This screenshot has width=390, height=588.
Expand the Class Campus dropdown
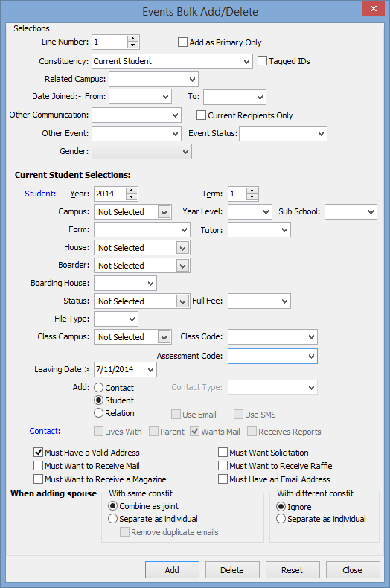tap(164, 337)
